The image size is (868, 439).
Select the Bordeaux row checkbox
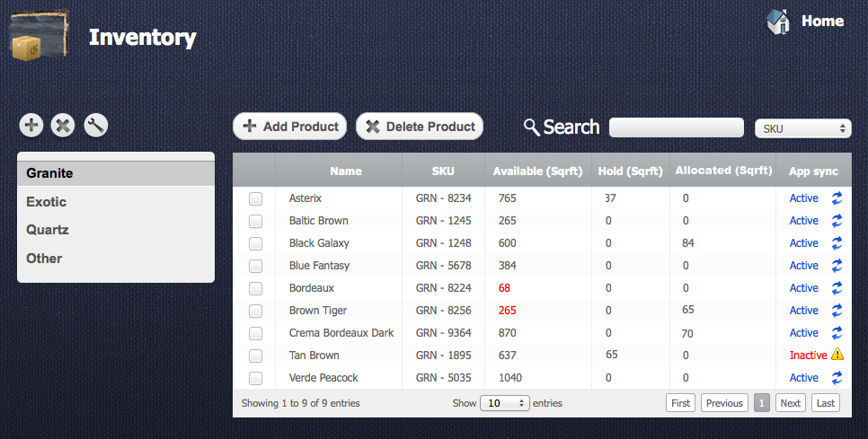point(255,288)
